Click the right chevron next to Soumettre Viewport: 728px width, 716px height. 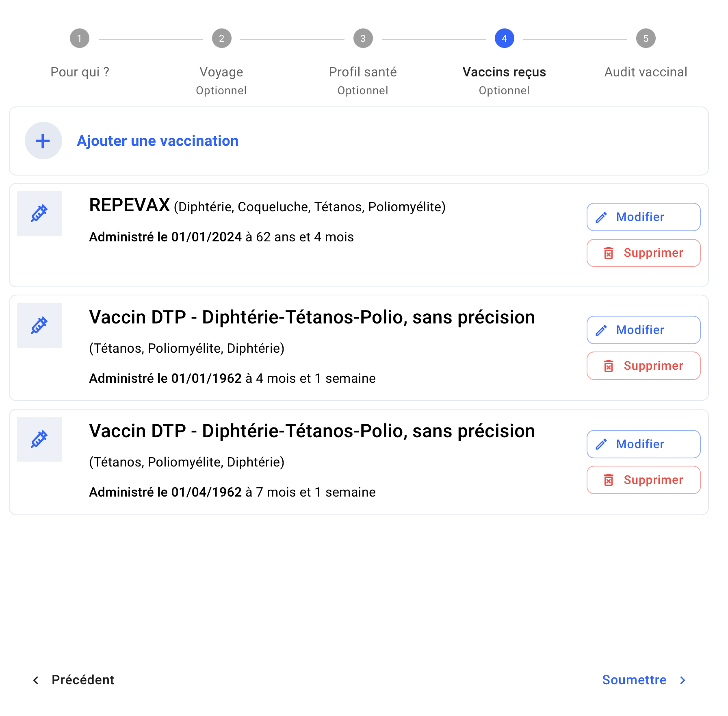point(682,680)
